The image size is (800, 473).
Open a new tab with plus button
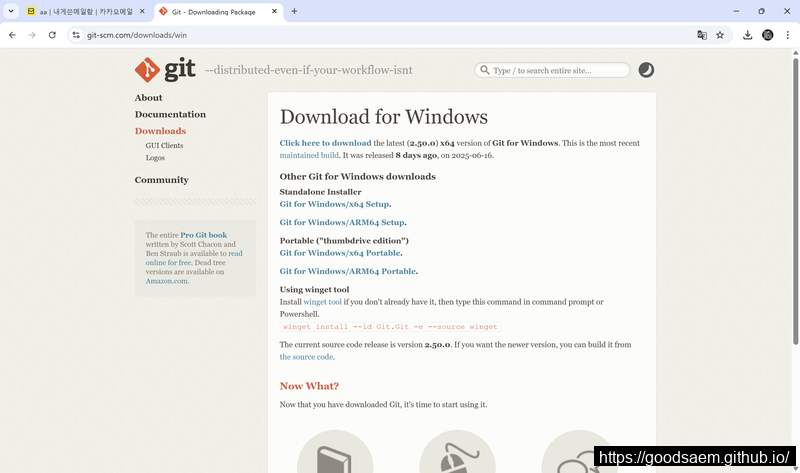294,11
